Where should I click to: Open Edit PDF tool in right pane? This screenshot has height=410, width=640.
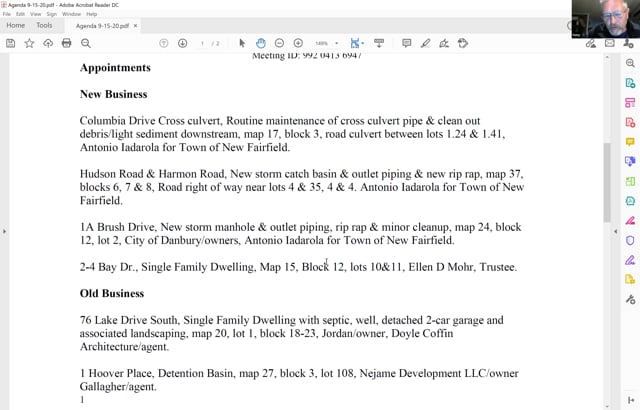pyautogui.click(x=630, y=103)
